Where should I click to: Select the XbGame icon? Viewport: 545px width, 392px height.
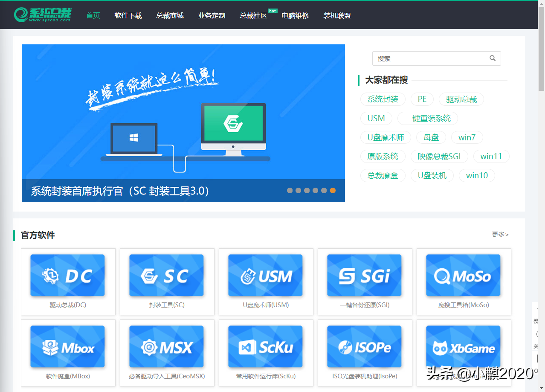(x=464, y=346)
